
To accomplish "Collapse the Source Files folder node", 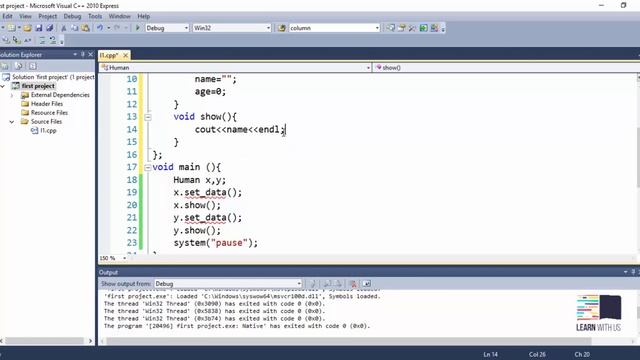I will point(12,122).
